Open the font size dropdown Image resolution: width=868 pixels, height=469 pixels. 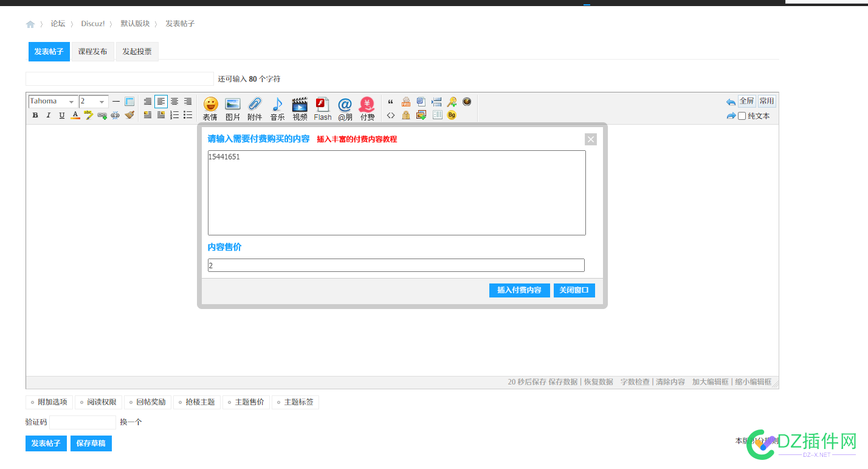[x=94, y=102]
